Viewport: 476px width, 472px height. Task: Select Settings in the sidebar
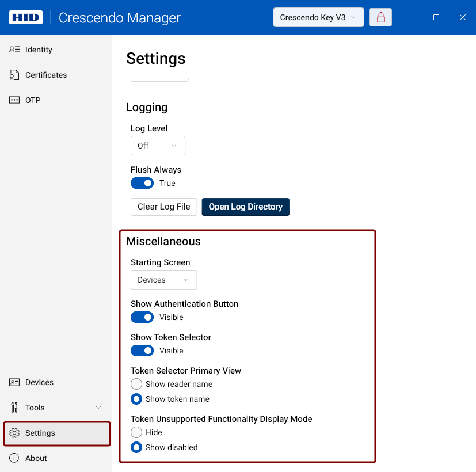pos(57,433)
